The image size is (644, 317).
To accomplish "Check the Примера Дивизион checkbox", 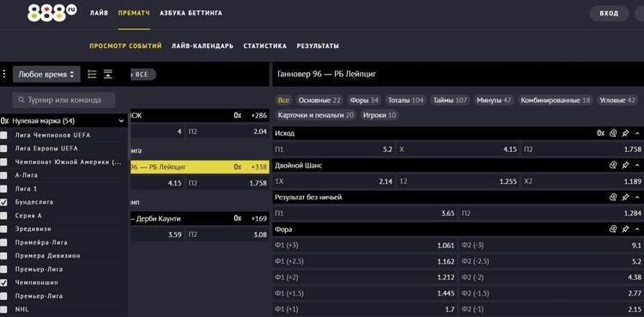I will (3, 256).
